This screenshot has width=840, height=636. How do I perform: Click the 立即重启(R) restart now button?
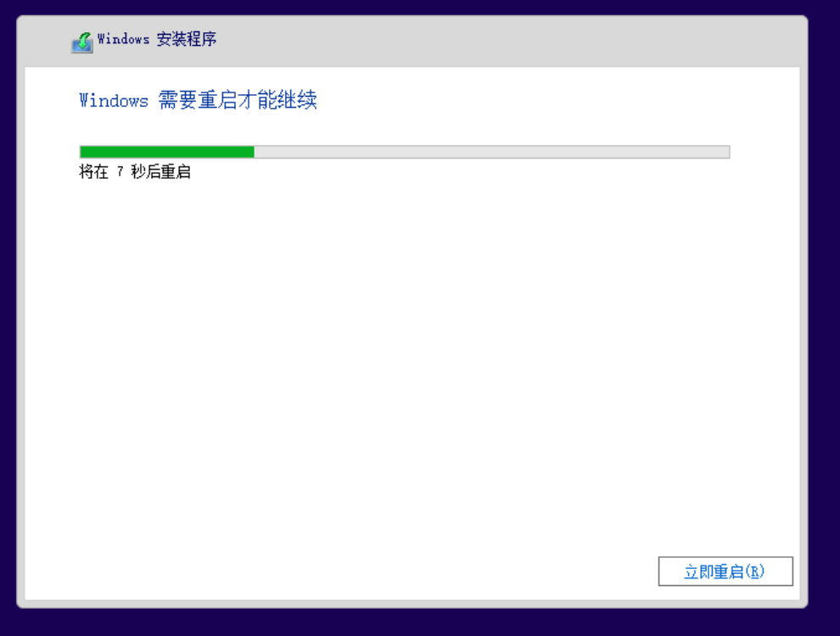point(725,572)
